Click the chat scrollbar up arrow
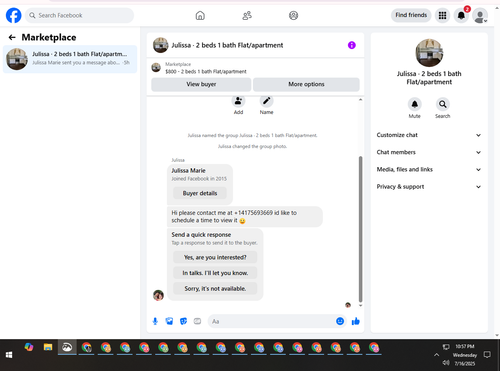 (x=360, y=100)
